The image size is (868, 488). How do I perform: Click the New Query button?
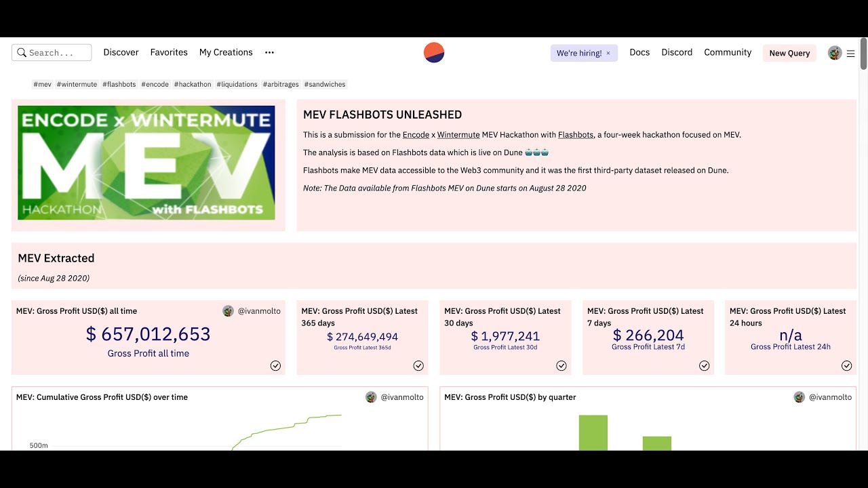[789, 53]
